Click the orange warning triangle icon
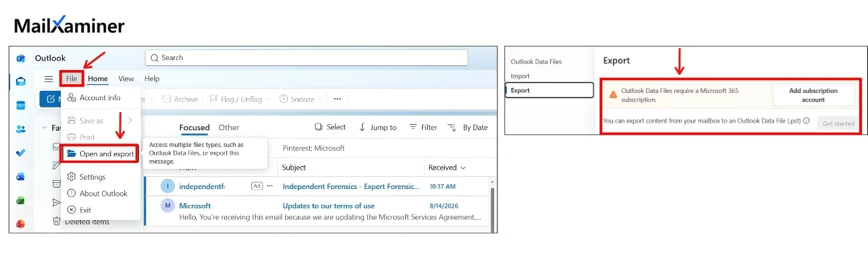Viewport: 868px width, 267px height. point(612,95)
